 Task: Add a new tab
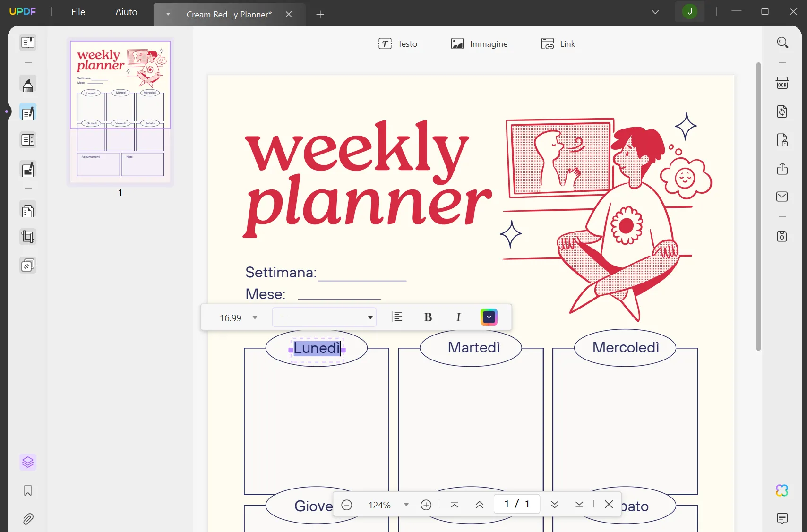(x=320, y=14)
